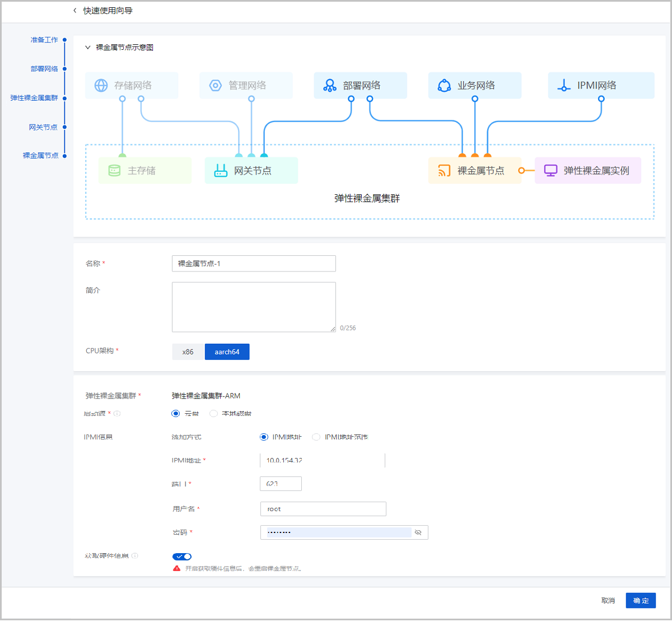672x622 pixels.
Task: Collapse the 裸金属节点示意图 section
Action: point(87,47)
